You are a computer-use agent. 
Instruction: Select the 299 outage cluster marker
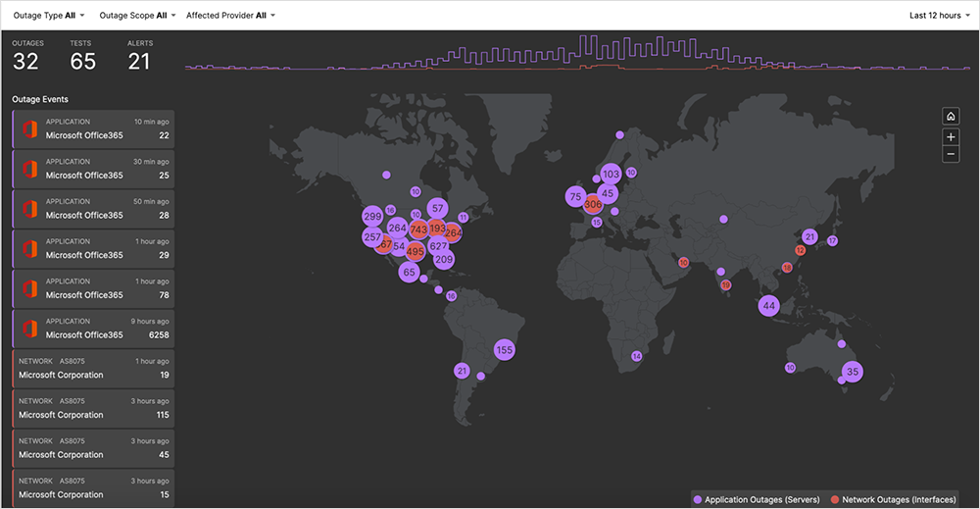coord(372,217)
